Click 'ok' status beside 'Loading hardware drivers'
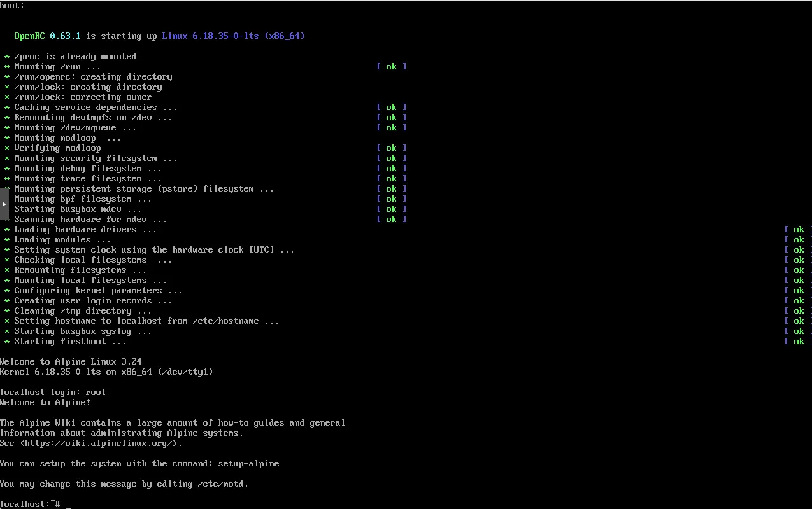Image resolution: width=812 pixels, height=509 pixels. [798, 229]
